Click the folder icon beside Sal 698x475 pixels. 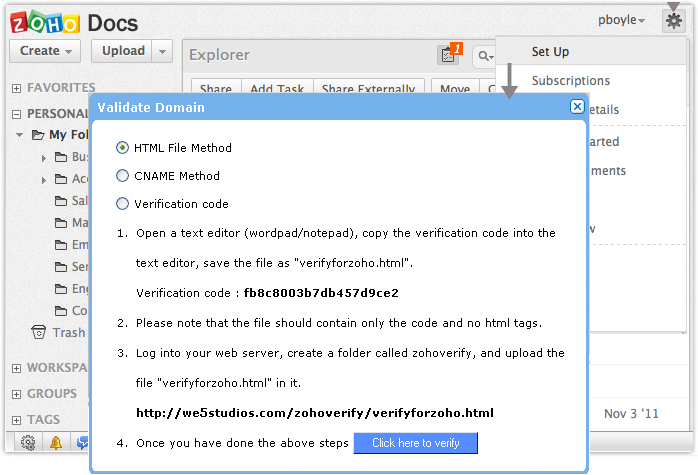pos(61,201)
